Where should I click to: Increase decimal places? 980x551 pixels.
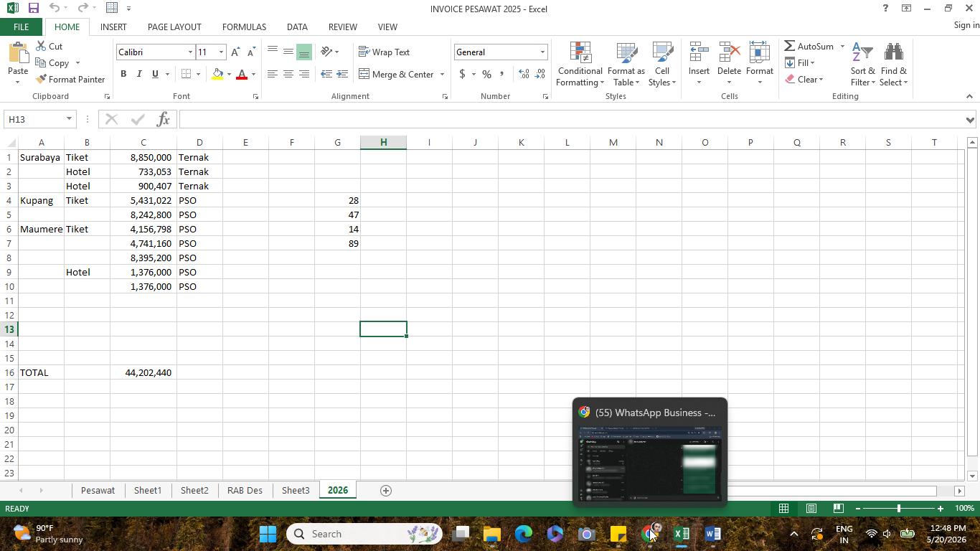[524, 74]
